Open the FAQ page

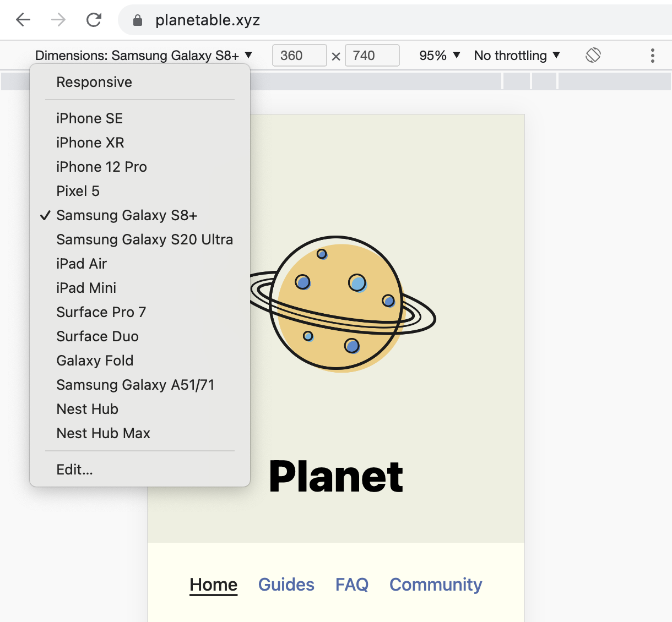tap(351, 585)
